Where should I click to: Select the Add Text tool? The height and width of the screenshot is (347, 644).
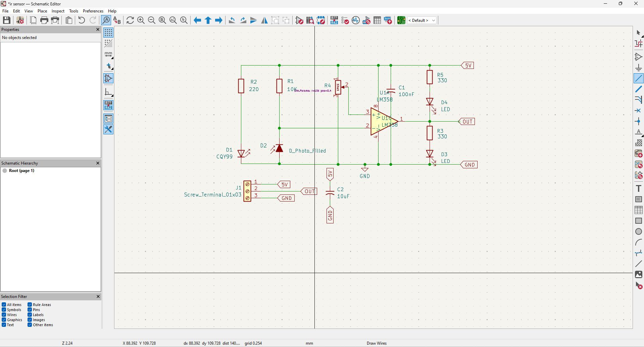pos(639,188)
